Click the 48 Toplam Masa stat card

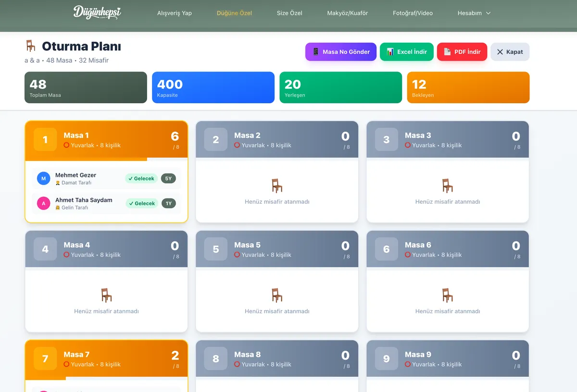[x=86, y=87]
